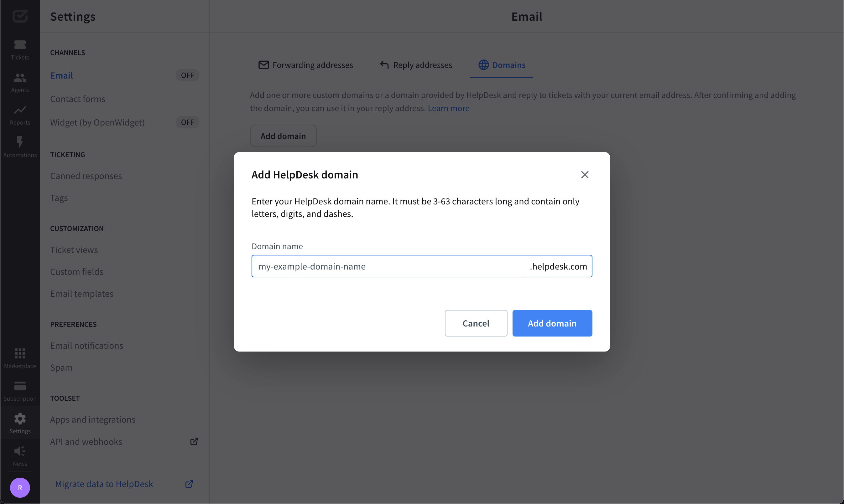
Task: Click the Settings page heading
Action: 73,16
